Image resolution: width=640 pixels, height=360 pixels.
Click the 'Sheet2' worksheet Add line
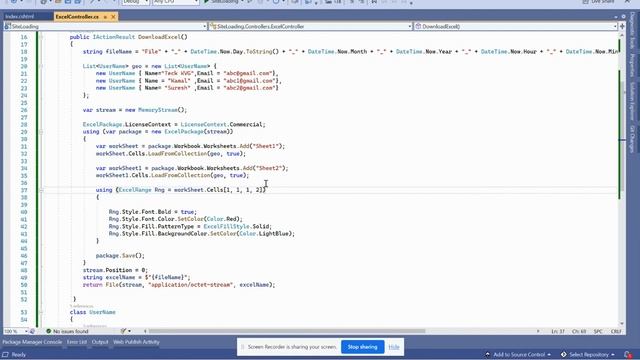point(192,168)
